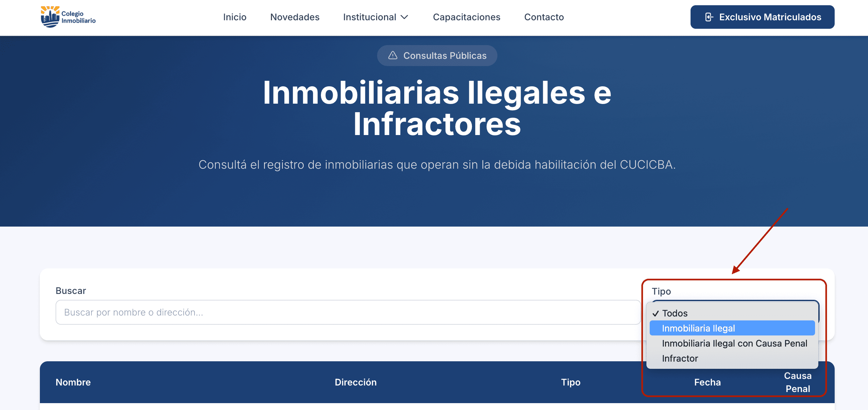Select Todos in Tipo dropdown
868x410 pixels.
coord(732,313)
